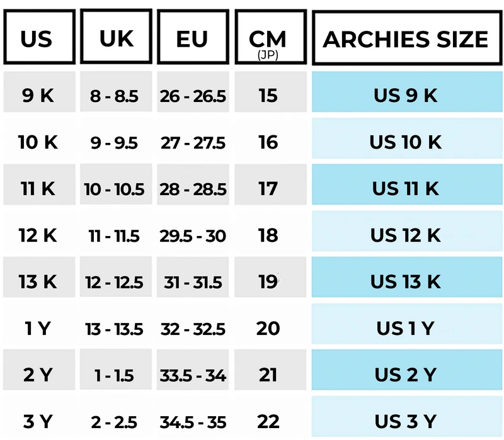Pick the Archies size US 12 K cell
504x440 pixels.
(x=406, y=235)
